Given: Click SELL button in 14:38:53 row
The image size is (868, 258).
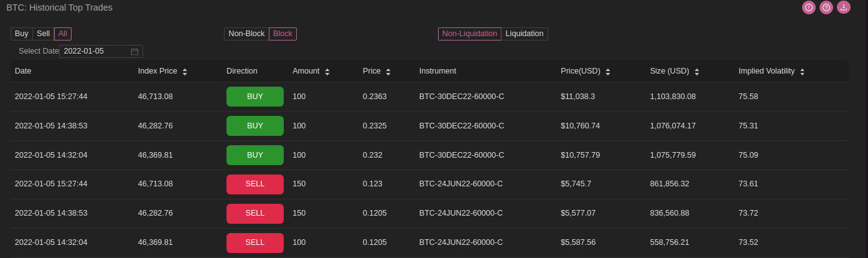Looking at the screenshot, I should [x=255, y=213].
